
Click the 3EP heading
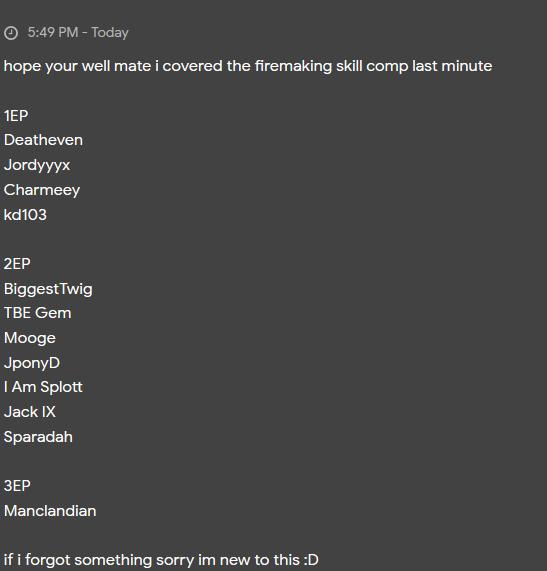17,486
